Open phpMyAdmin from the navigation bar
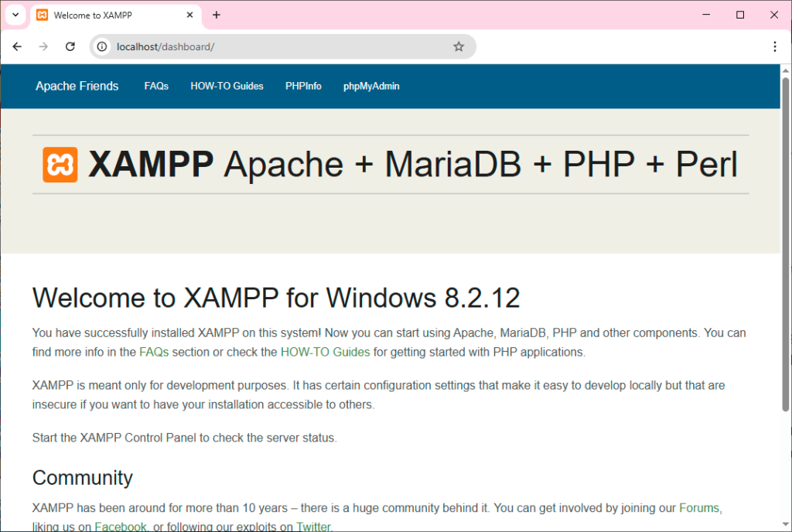This screenshot has width=792, height=532. (x=371, y=86)
